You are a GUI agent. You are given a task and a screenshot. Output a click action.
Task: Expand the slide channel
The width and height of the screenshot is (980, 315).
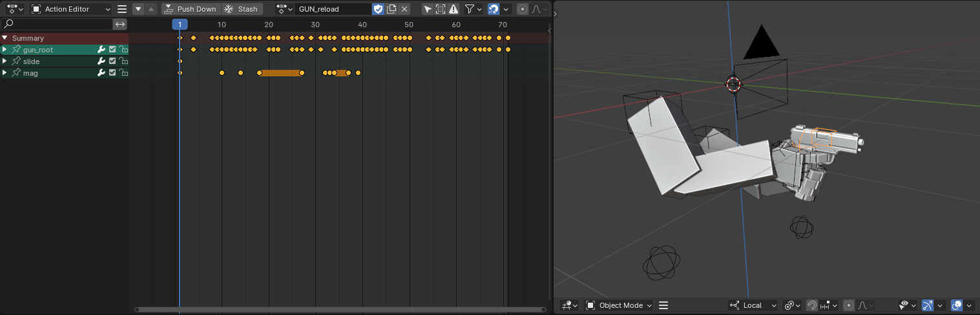(5, 61)
